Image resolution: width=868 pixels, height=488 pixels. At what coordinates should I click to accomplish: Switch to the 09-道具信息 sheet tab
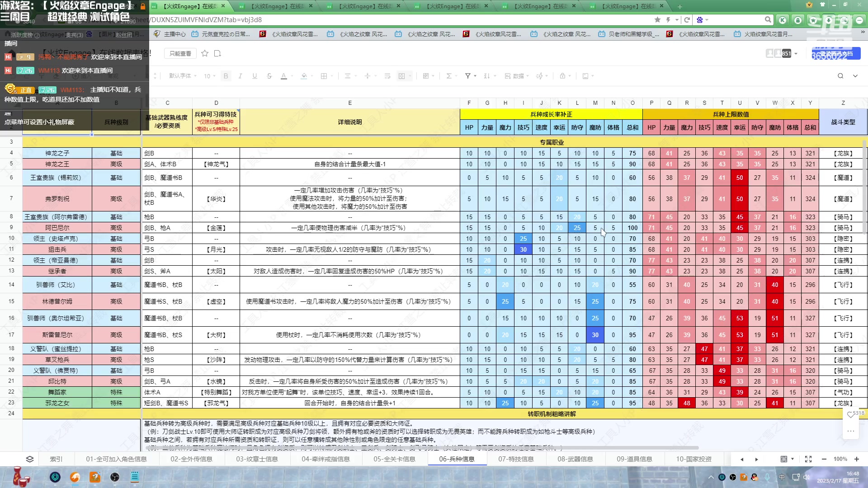(634, 459)
